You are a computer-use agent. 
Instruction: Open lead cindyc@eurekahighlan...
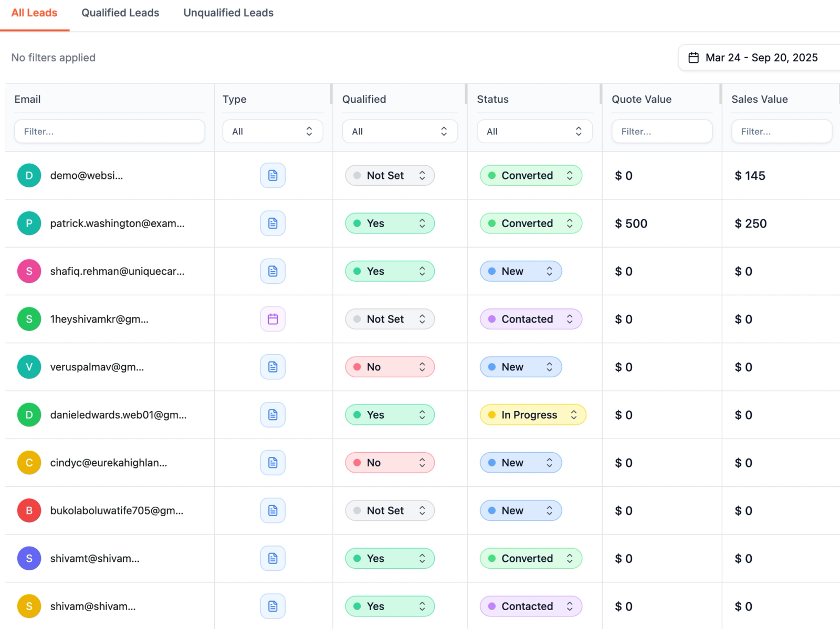click(x=109, y=463)
